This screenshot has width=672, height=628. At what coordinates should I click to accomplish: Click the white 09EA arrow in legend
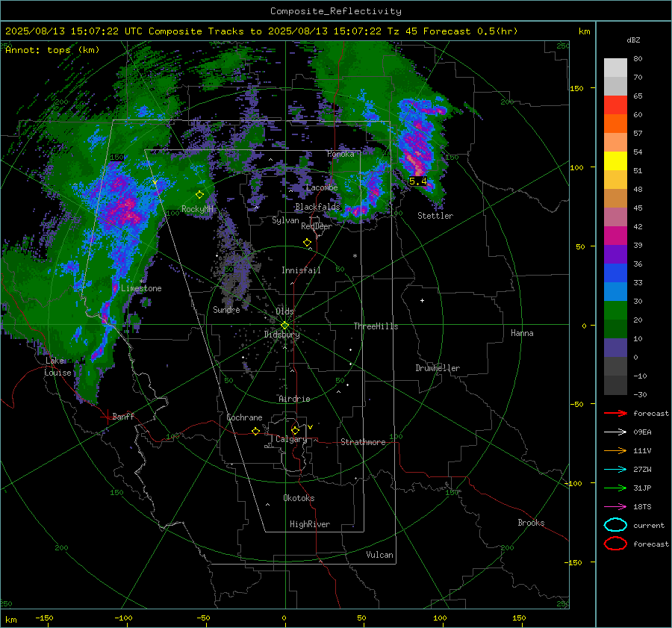click(615, 432)
